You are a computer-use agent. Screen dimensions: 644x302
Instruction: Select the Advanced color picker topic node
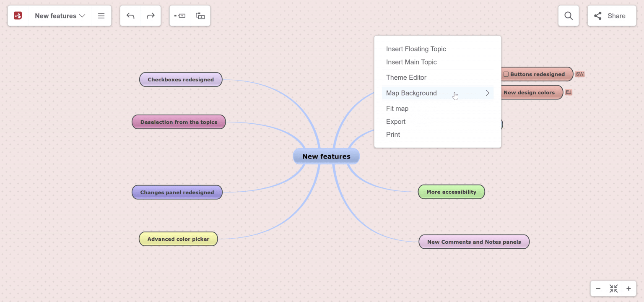tap(178, 239)
